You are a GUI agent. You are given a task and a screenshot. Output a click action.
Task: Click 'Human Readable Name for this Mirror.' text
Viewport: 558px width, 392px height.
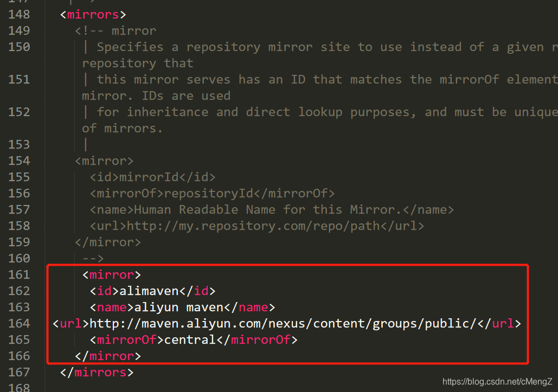click(x=268, y=209)
